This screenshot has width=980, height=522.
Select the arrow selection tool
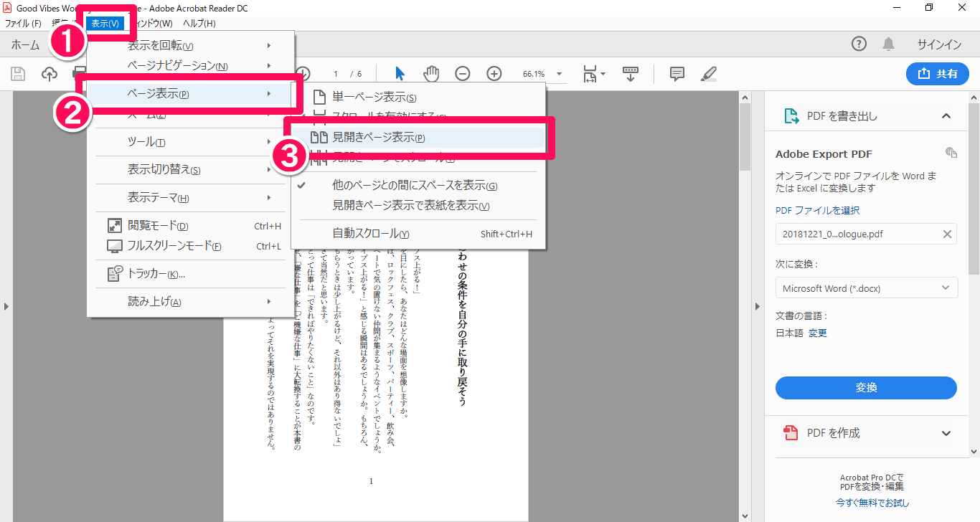click(x=400, y=73)
